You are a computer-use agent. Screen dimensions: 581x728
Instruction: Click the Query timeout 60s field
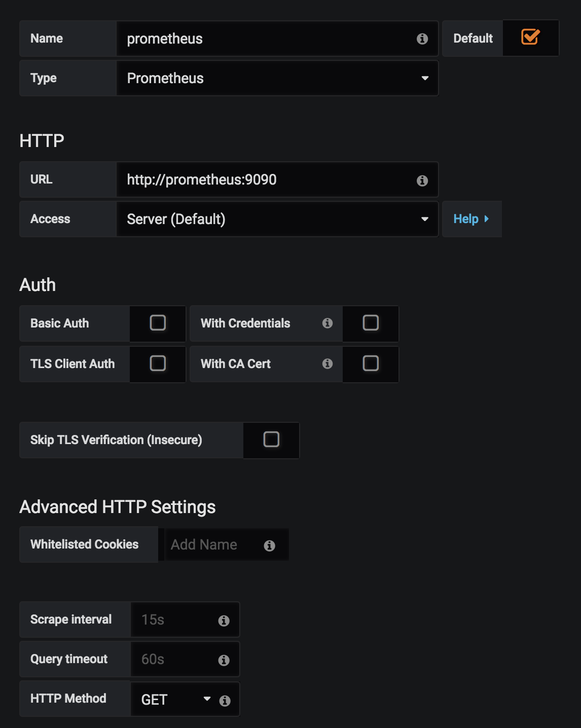point(185,659)
